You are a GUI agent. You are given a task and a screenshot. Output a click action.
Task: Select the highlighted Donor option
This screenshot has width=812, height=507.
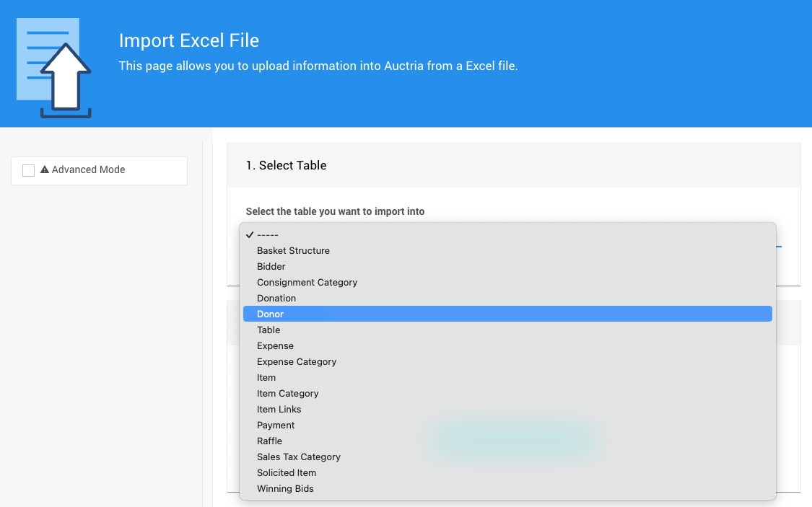click(x=271, y=314)
